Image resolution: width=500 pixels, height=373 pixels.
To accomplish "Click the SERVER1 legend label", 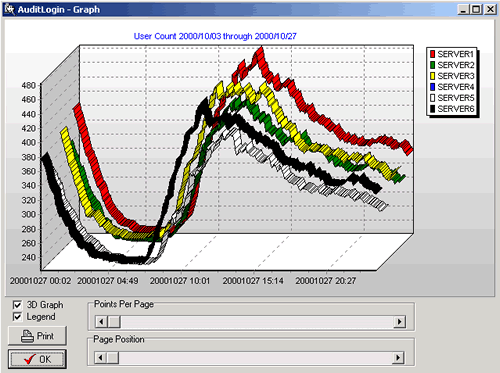I will [456, 54].
